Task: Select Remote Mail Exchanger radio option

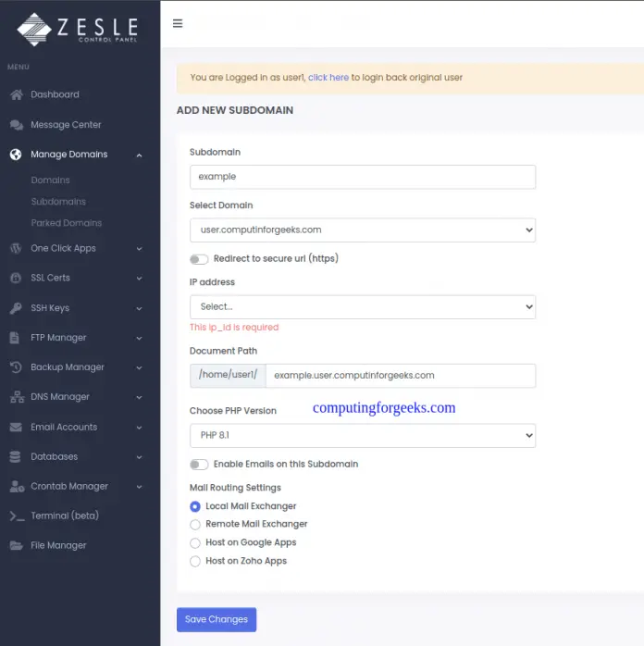Action: pos(195,525)
